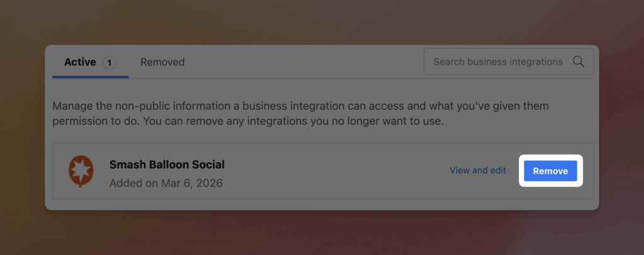Viewport: 644px width, 255px height.
Task: Switch to the Removed tab
Action: point(162,62)
